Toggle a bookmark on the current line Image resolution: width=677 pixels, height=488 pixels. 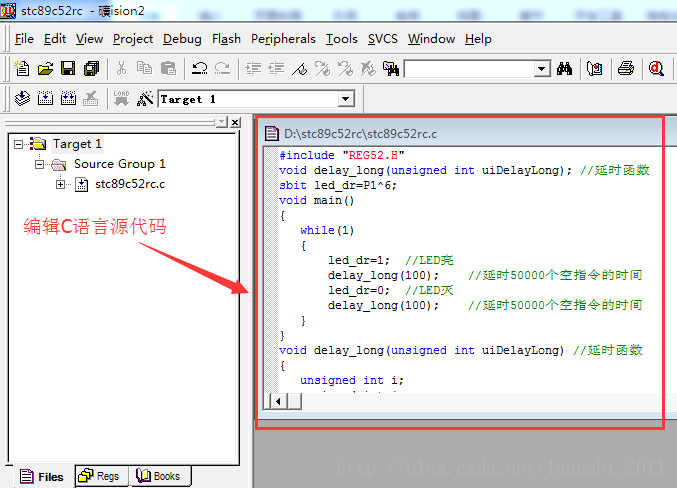[x=299, y=68]
